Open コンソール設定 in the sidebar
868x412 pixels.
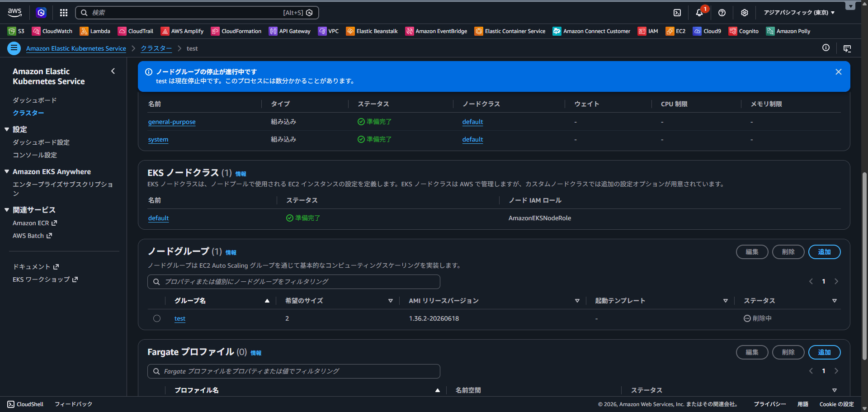[x=35, y=155]
